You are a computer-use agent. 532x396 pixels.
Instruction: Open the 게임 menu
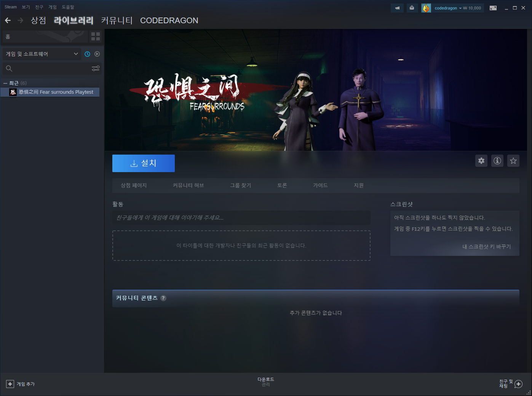tap(53, 7)
